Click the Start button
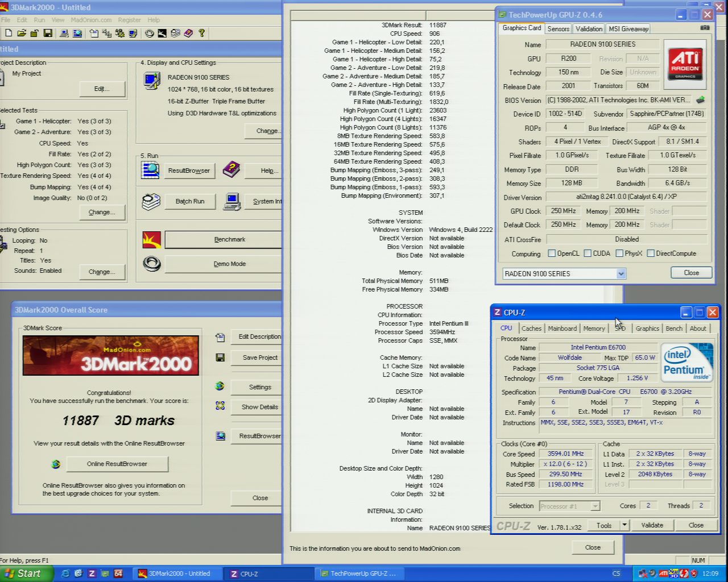 point(26,573)
